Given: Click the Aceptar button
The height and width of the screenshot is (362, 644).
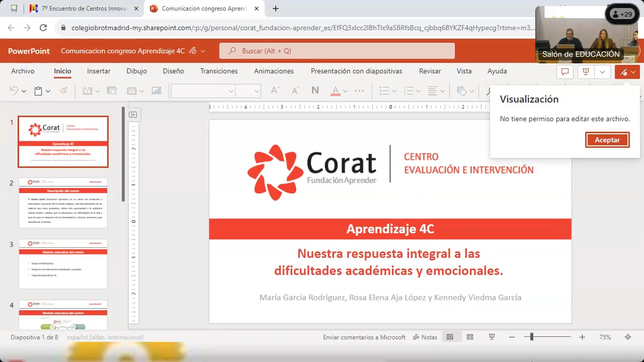Looking at the screenshot, I should pos(607,140).
